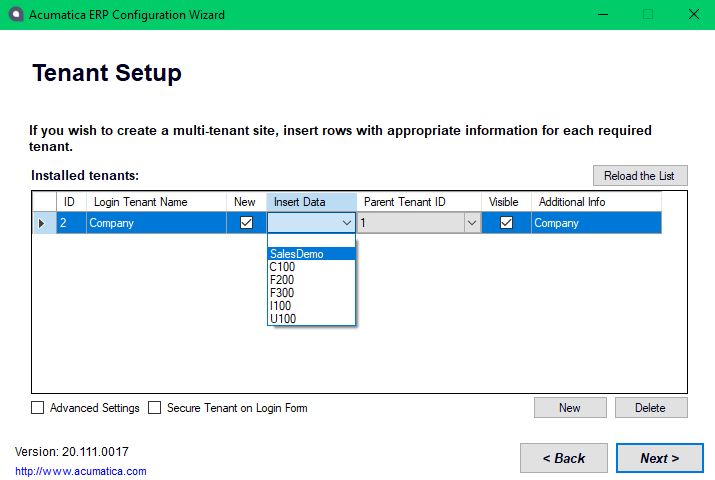Click the Company login tenant name cell
715x480 pixels.
156,223
